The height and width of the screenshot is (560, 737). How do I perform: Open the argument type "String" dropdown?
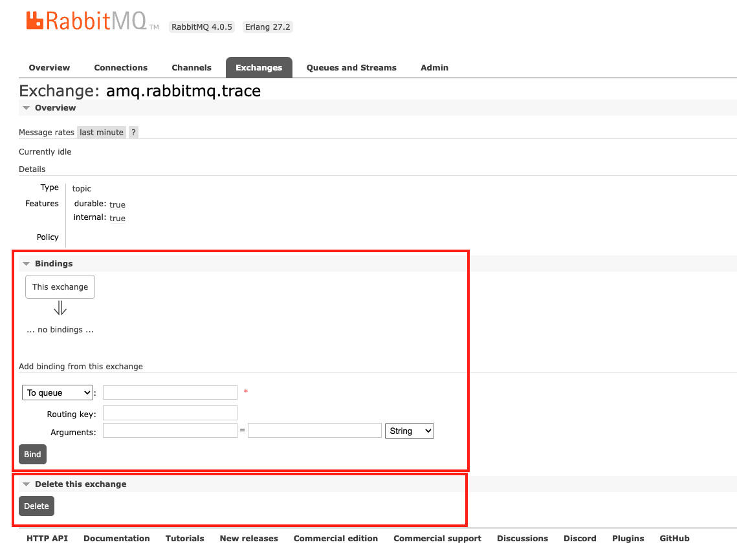(409, 430)
